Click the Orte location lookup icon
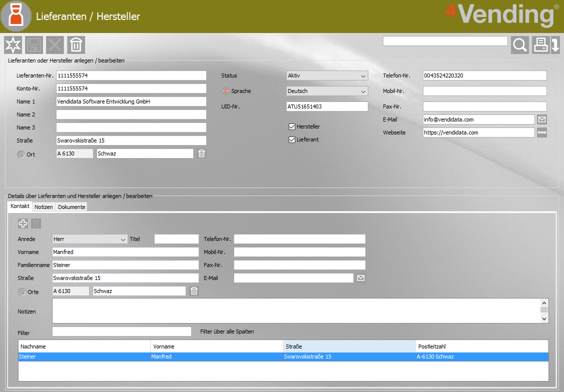The height and width of the screenshot is (392, 564). (22, 292)
